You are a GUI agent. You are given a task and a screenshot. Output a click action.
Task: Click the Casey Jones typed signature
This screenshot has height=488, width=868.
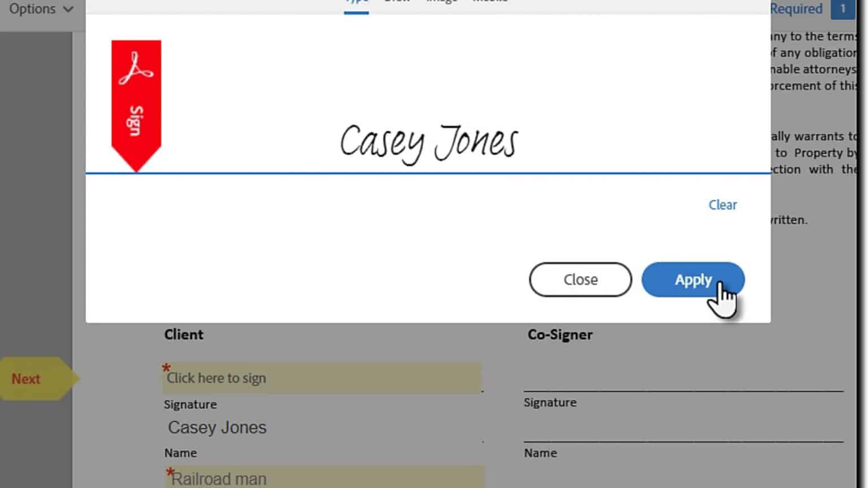pyautogui.click(x=428, y=142)
